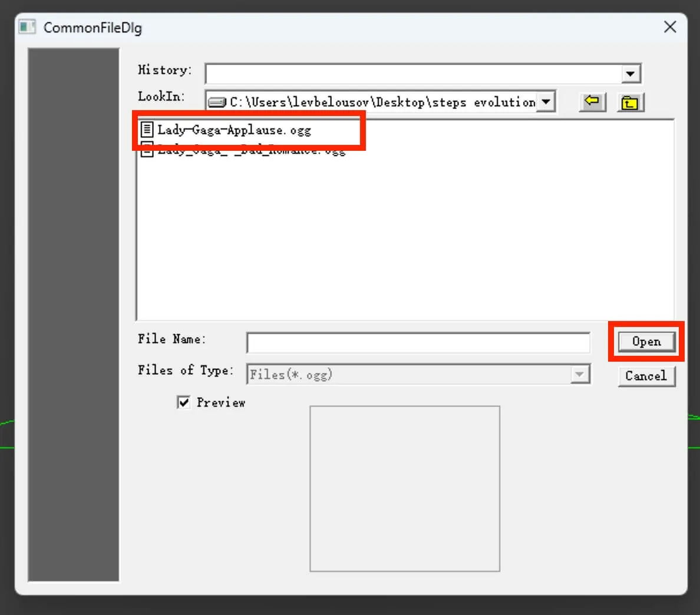This screenshot has width=700, height=615.
Task: Close the CommonFileDlg dialog window
Action: pos(670,27)
